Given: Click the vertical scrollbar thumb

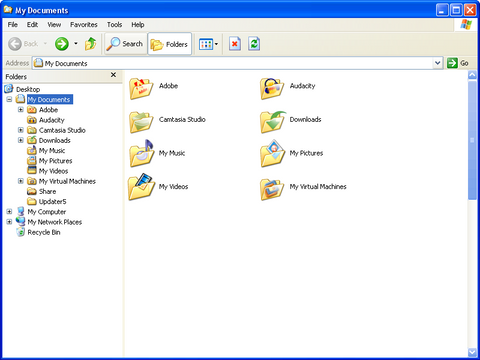Looking at the screenshot, I should coord(472,140).
